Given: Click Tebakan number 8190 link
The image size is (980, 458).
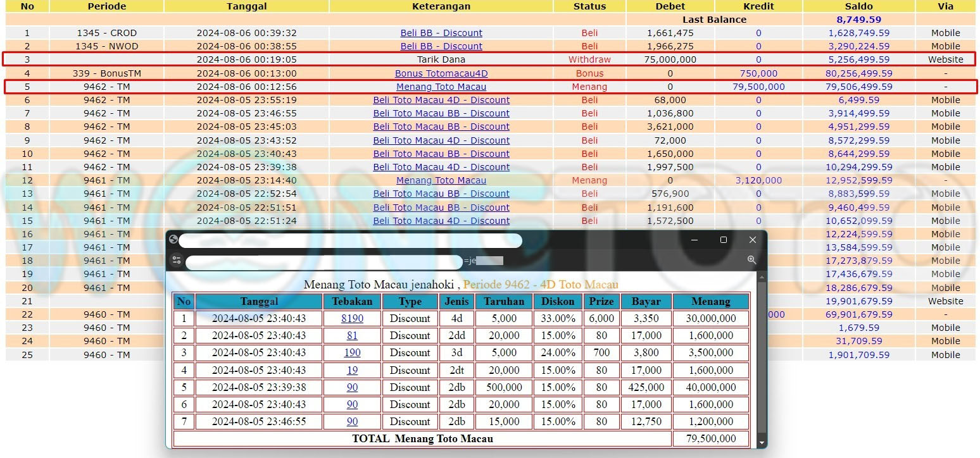Looking at the screenshot, I should pos(352,318).
